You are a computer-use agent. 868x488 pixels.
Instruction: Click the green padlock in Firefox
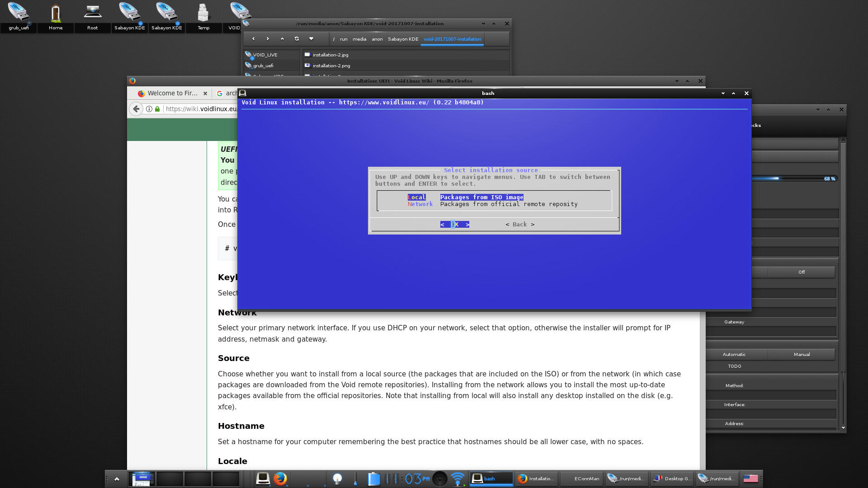[x=157, y=109]
